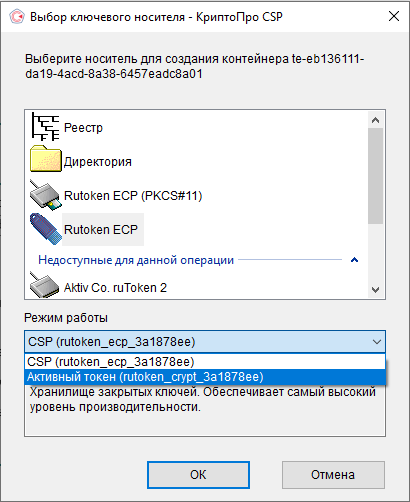
Task: Select the highlighted Rutoken ECP label
Action: coord(101,230)
